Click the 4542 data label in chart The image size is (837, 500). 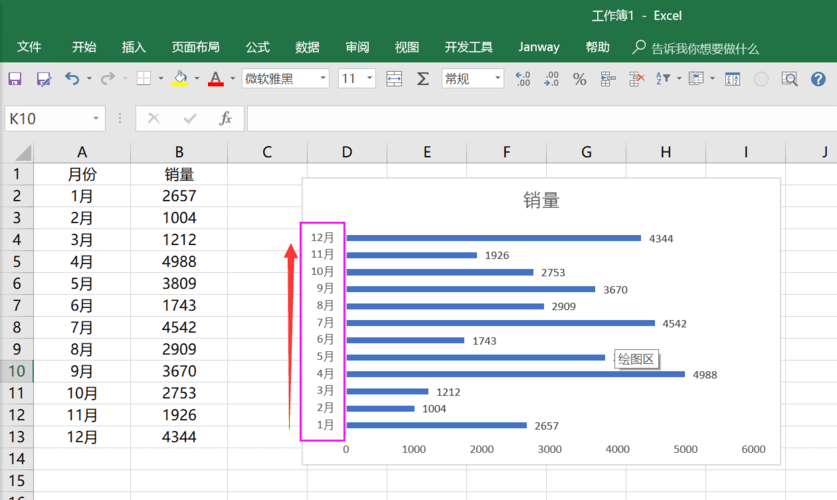coord(674,324)
